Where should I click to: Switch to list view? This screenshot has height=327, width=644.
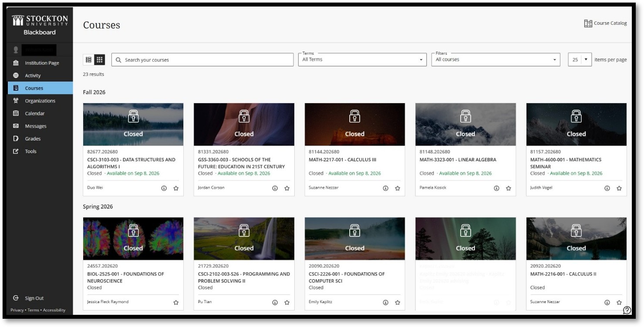[88, 60]
